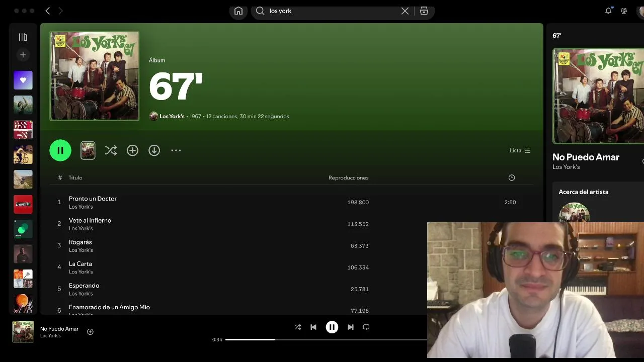
Task: Click the 67' header in right panel
Action: click(556, 36)
